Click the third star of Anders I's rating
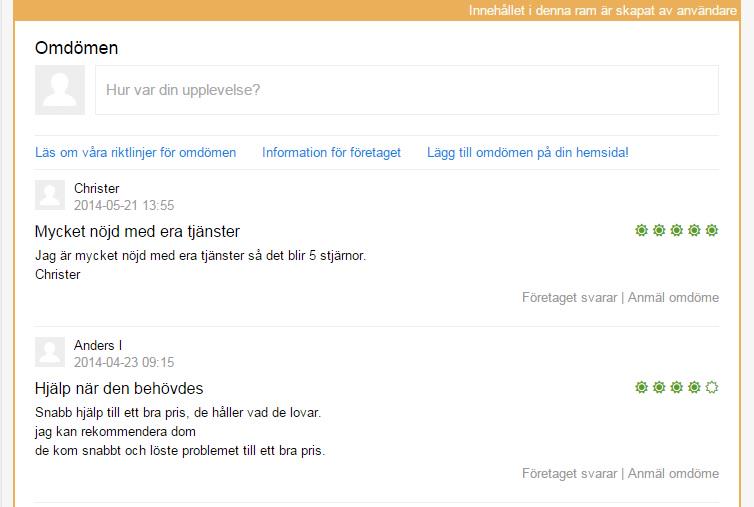Image resolution: width=754 pixels, height=507 pixels. click(x=677, y=387)
